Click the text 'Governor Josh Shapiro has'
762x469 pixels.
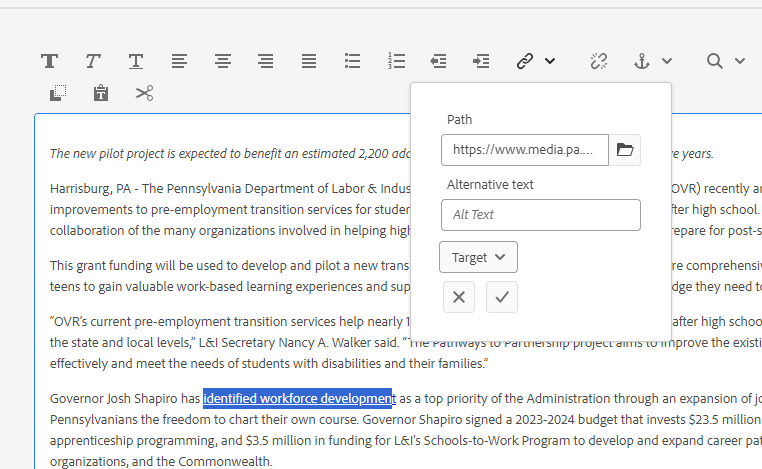[125, 399]
